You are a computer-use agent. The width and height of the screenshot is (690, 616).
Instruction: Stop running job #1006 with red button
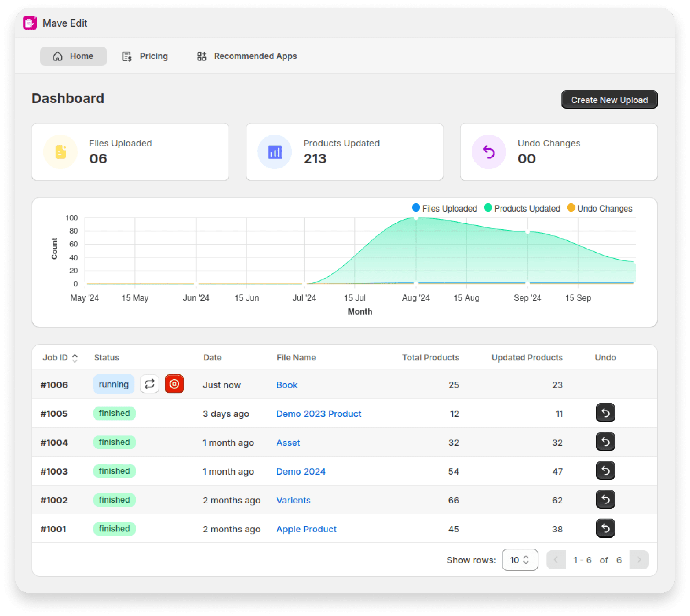click(174, 384)
